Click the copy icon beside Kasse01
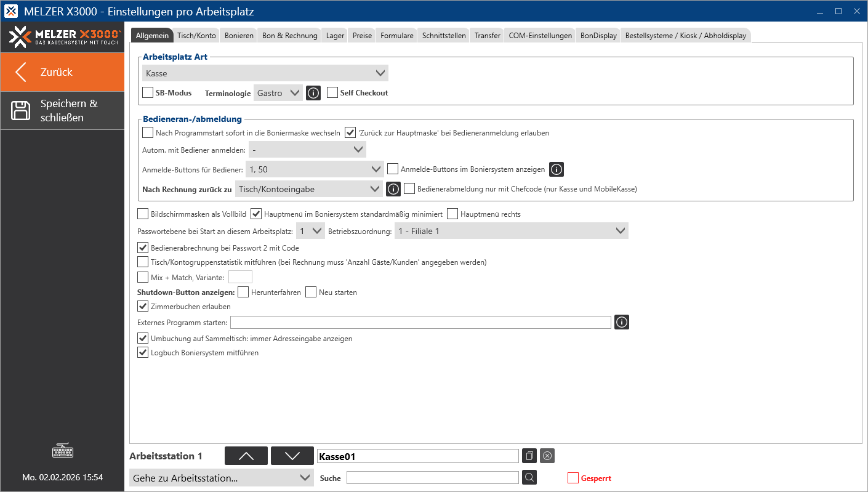Viewport: 868px width, 492px height. [x=529, y=456]
